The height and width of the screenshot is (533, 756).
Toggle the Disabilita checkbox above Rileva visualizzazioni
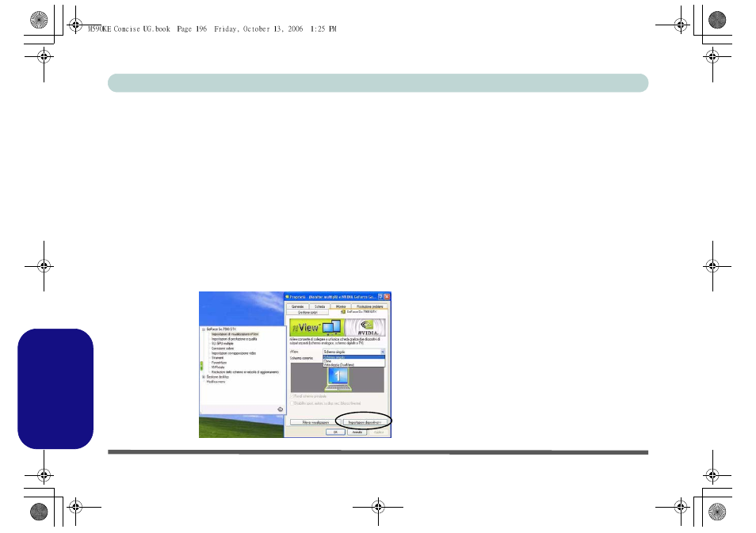coord(292,403)
